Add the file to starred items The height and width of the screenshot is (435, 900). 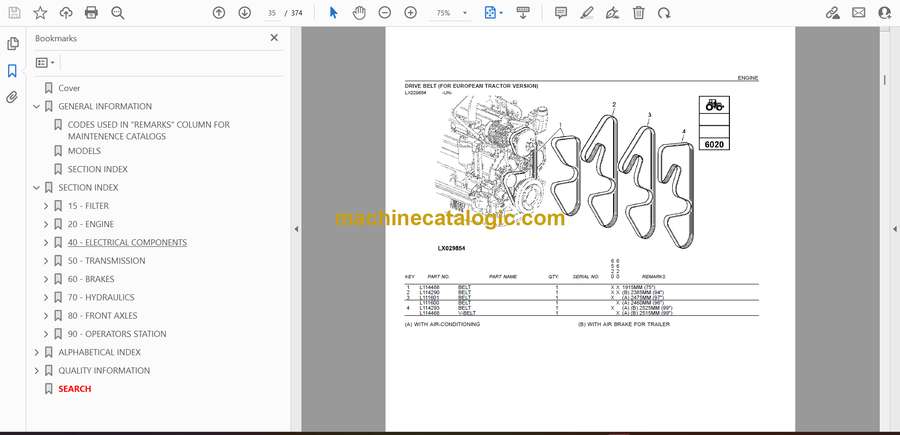(x=40, y=13)
